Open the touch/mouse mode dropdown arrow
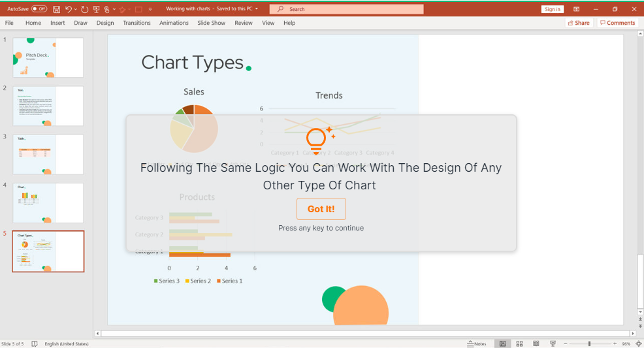Screen dimensions: 644x348 (x=114, y=9)
